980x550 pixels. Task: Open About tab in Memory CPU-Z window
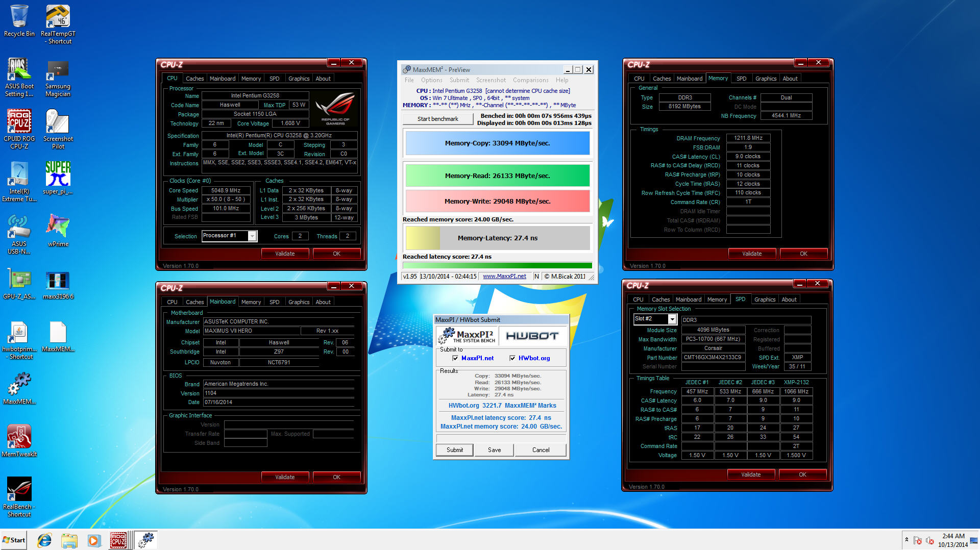tap(790, 79)
